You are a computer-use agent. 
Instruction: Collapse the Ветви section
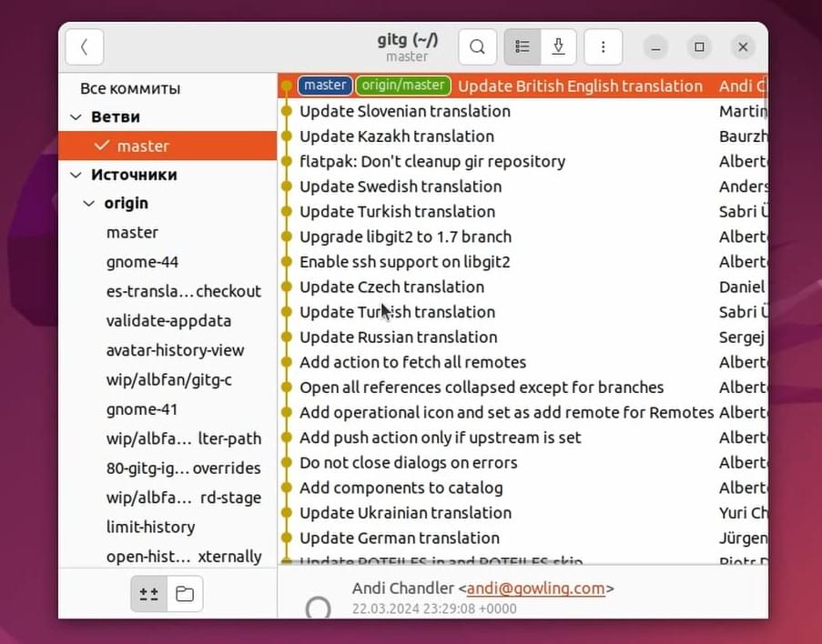click(x=76, y=116)
